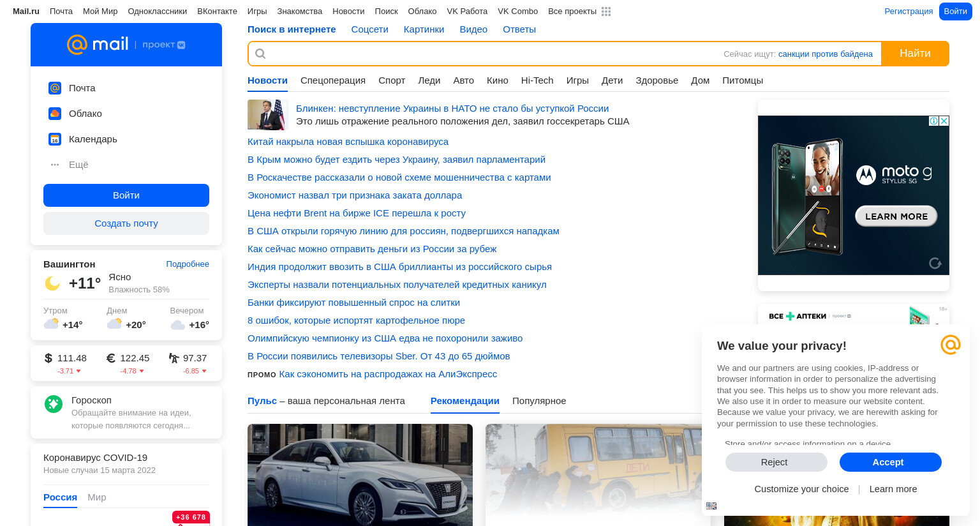Open the АлиЭкспресс promo link

(x=388, y=374)
